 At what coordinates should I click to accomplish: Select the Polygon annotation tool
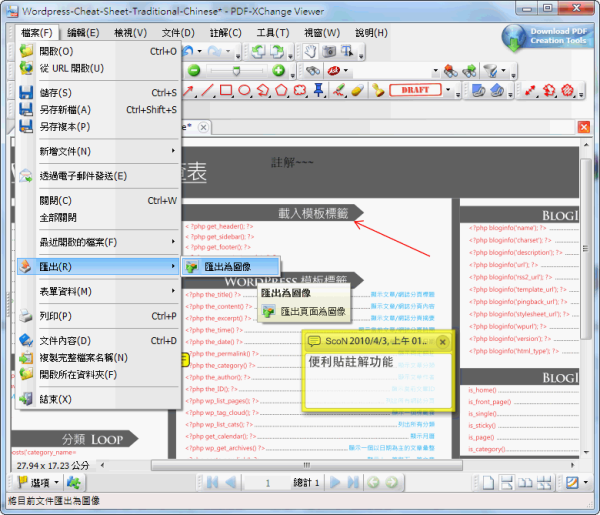281,90
